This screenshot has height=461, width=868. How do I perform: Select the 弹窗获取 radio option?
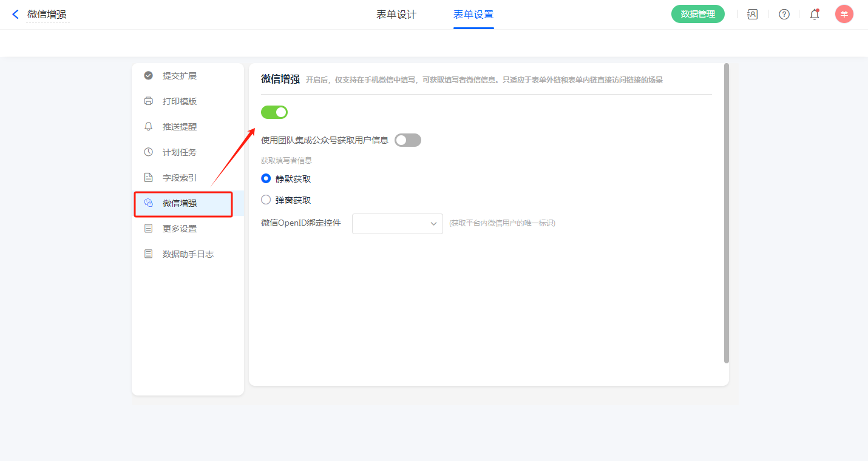point(265,200)
